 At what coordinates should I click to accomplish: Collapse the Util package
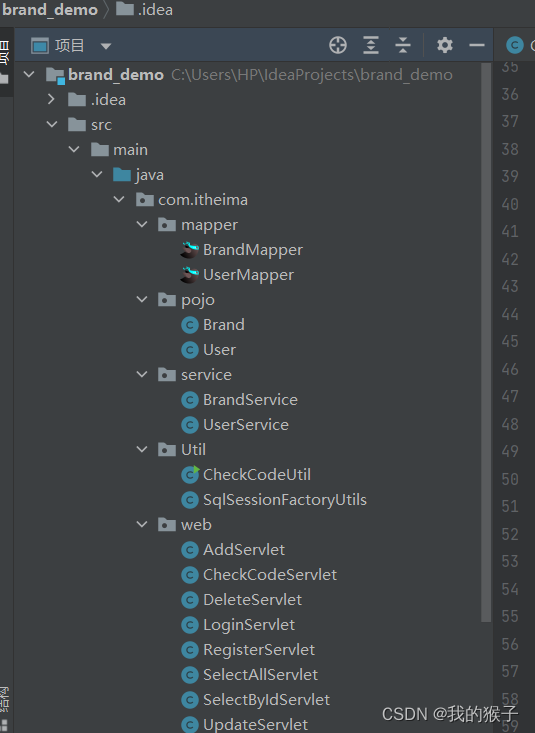pyautogui.click(x=142, y=449)
